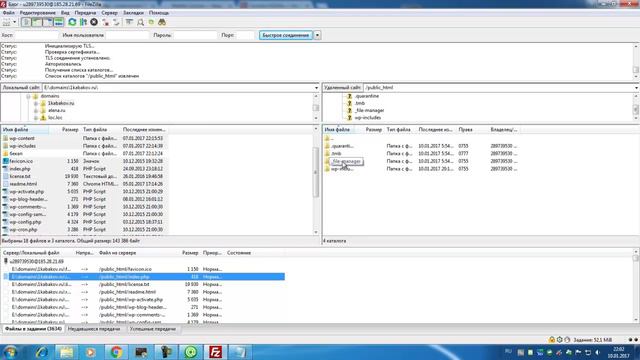The width and height of the screenshot is (640, 360).
Task: Cancel the current operation icon
Action: [x=94, y=22]
